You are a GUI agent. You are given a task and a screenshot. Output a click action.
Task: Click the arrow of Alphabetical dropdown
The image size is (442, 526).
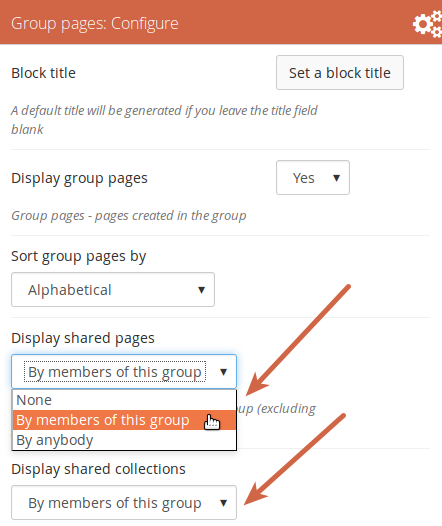[x=201, y=290]
